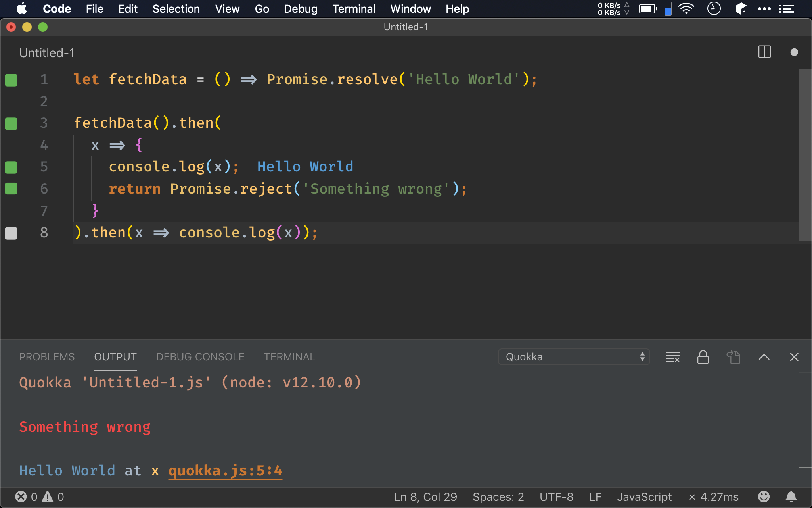Open the File menu
812x508 pixels.
94,9
